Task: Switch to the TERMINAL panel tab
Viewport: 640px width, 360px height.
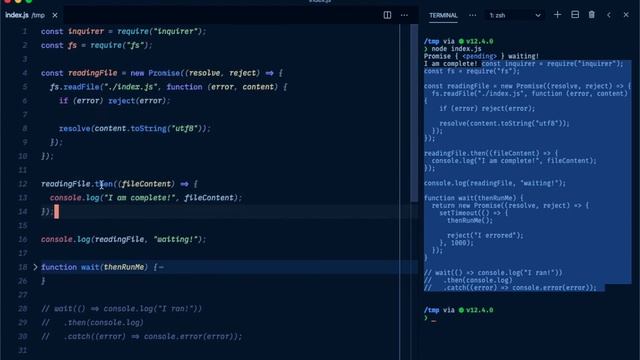Action: (x=443, y=16)
